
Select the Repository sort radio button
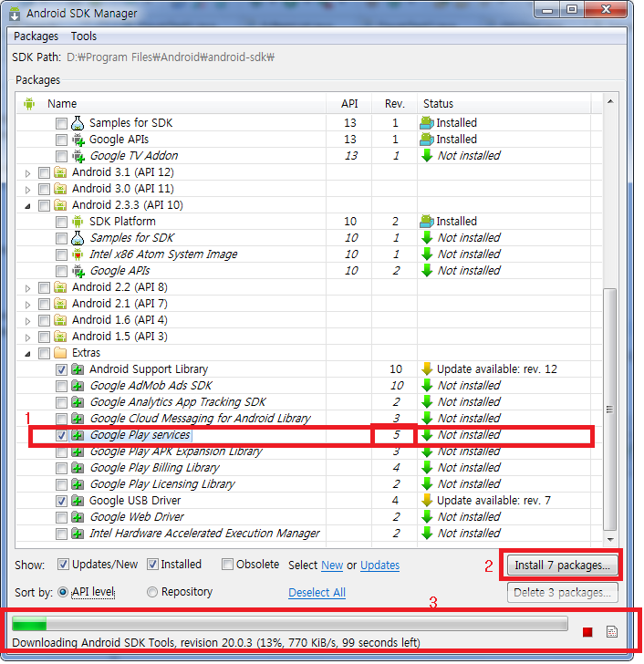coord(152,592)
